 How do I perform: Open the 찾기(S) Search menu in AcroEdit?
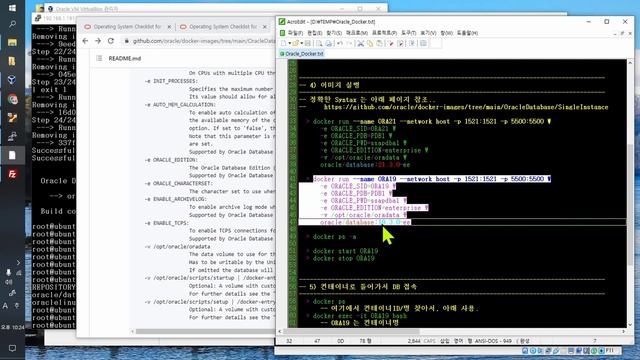tap(334, 33)
